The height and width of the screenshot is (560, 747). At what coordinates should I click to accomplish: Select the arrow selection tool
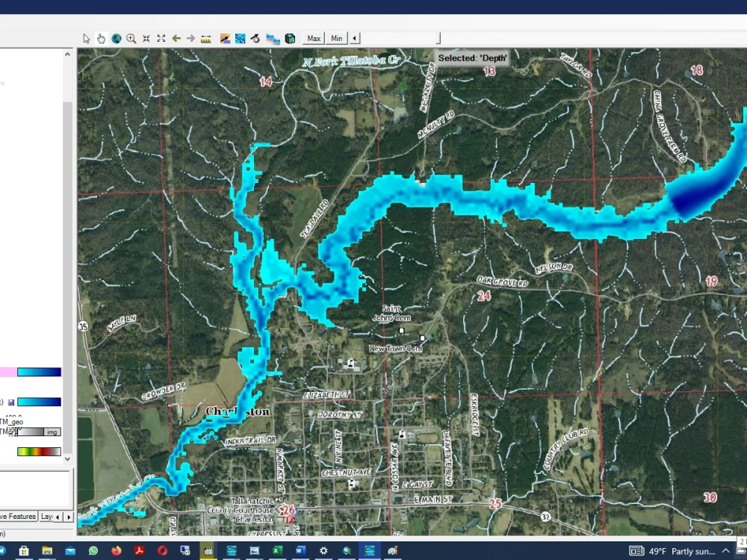coord(86,38)
